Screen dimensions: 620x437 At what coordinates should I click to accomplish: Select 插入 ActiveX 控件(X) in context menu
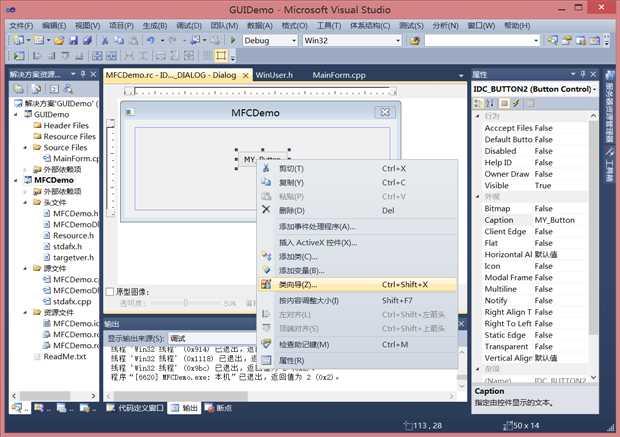pos(357,242)
